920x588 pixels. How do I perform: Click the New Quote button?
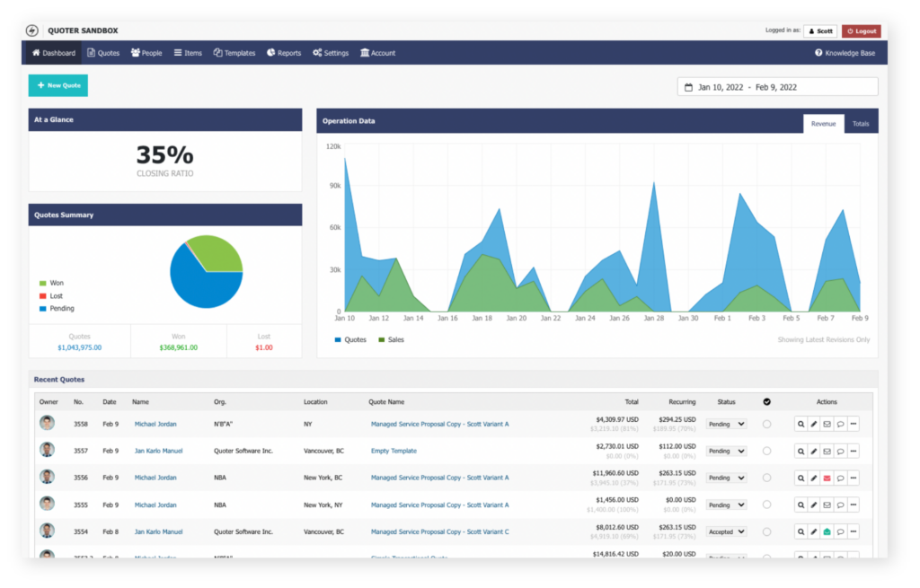coord(57,85)
